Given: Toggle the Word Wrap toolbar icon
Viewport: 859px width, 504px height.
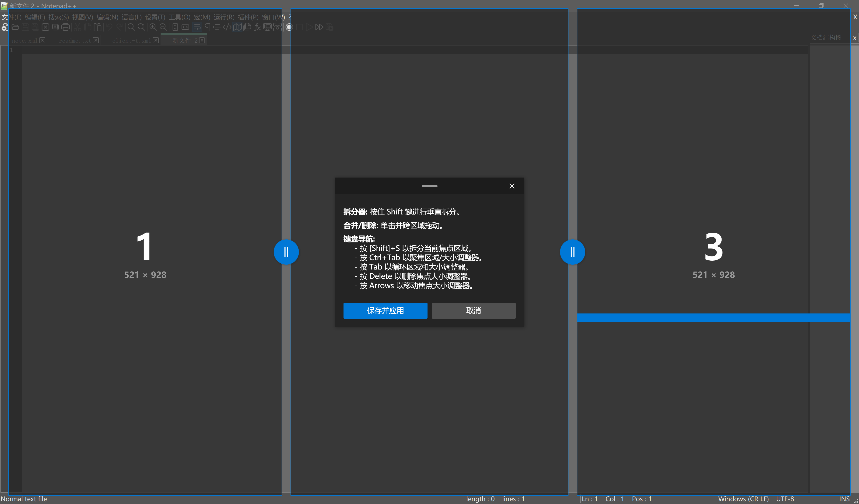Looking at the screenshot, I should tap(197, 27).
